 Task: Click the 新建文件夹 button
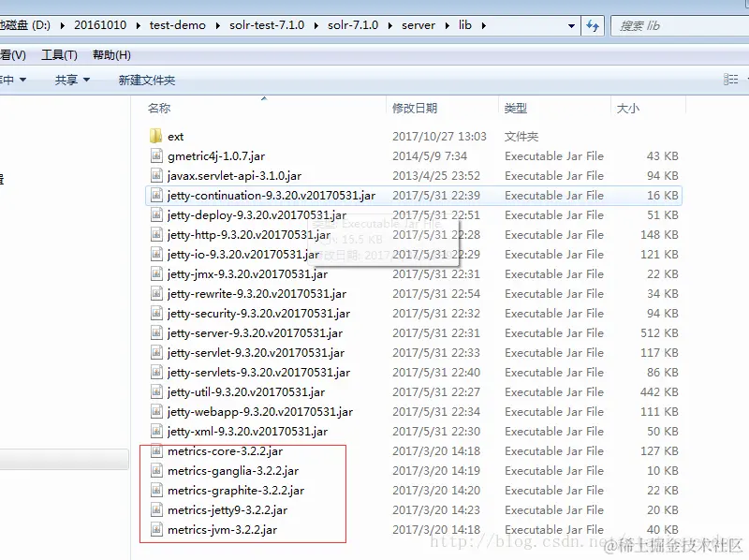[147, 80]
